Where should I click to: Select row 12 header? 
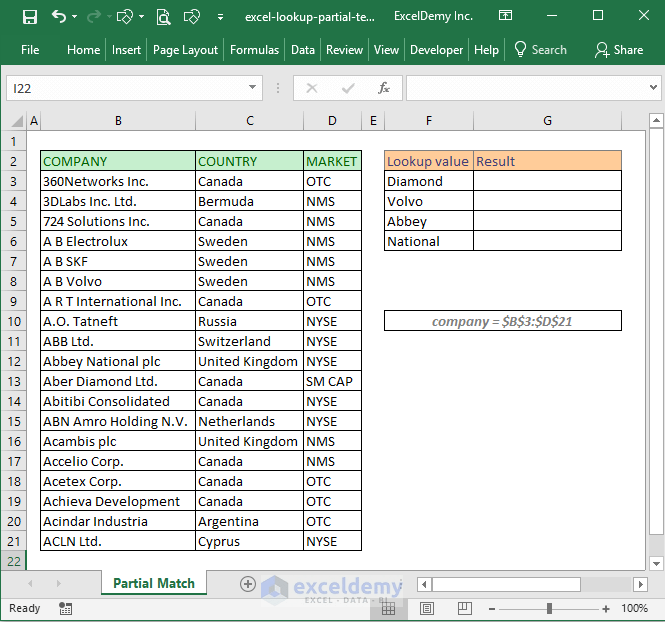point(14,362)
